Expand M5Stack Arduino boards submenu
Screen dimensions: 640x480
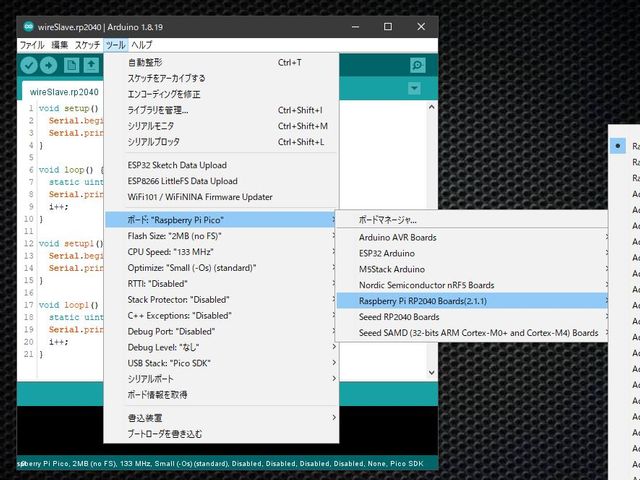click(x=472, y=269)
